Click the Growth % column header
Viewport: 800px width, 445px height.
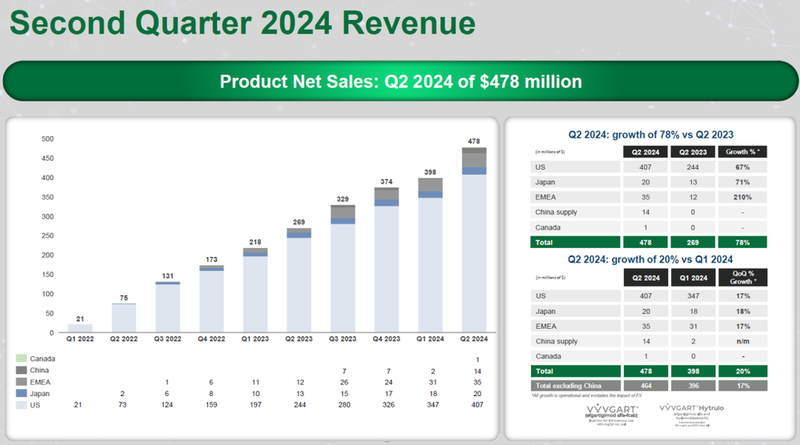(742, 151)
